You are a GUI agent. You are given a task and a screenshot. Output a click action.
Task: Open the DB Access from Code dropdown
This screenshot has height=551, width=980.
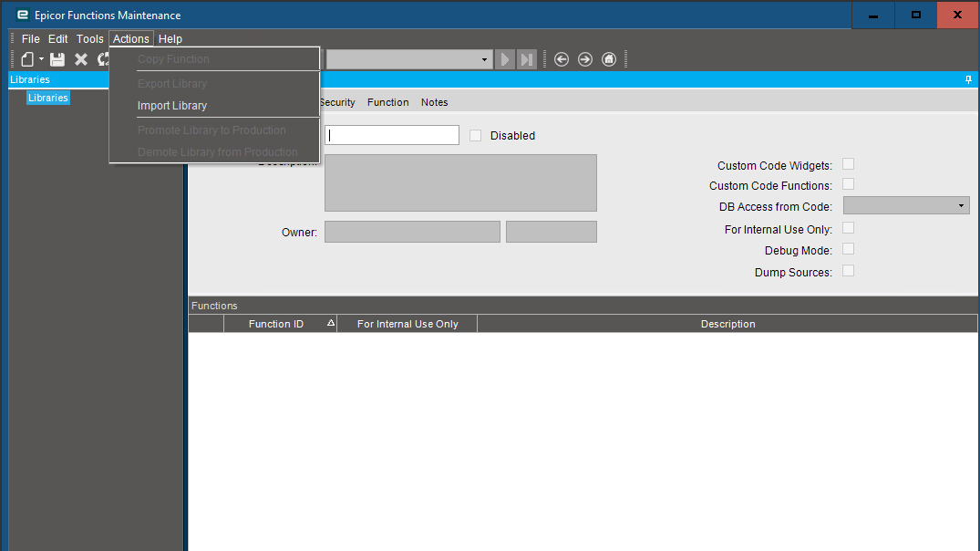[x=906, y=205]
